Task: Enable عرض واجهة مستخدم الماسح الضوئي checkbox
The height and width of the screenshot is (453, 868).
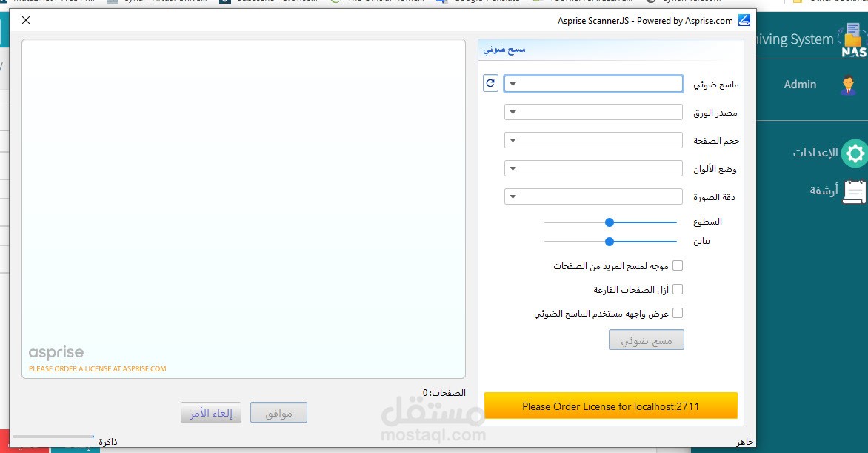Action: click(678, 314)
